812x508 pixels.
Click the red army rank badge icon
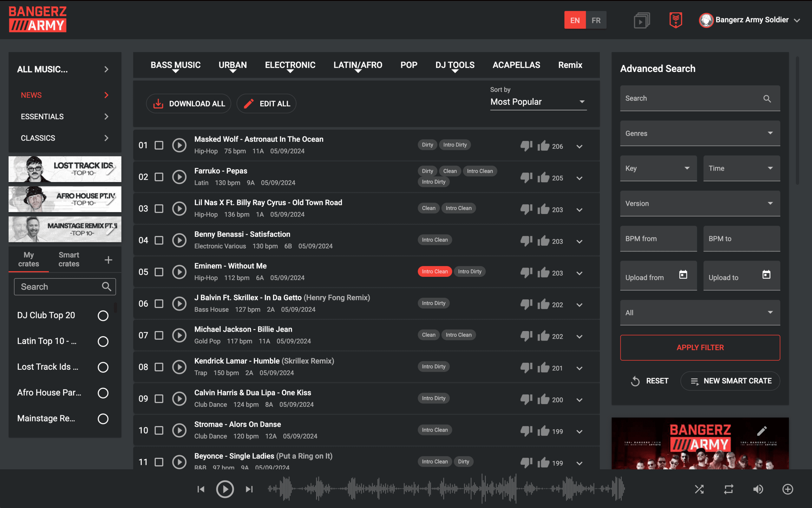pyautogui.click(x=676, y=20)
